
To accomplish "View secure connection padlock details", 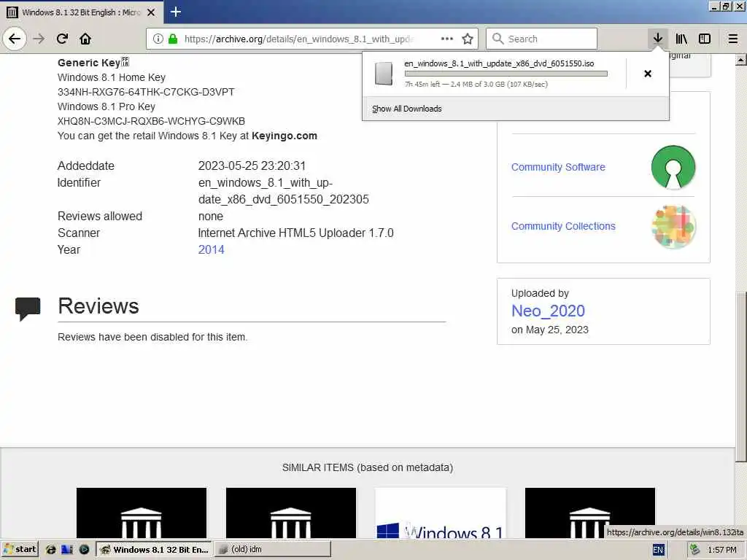I will [173, 39].
